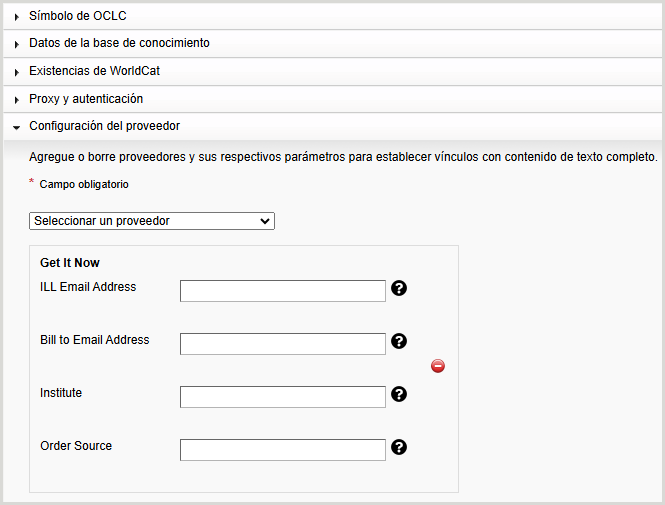Click the Institute text field
Image resolution: width=665 pixels, height=505 pixels.
click(283, 397)
